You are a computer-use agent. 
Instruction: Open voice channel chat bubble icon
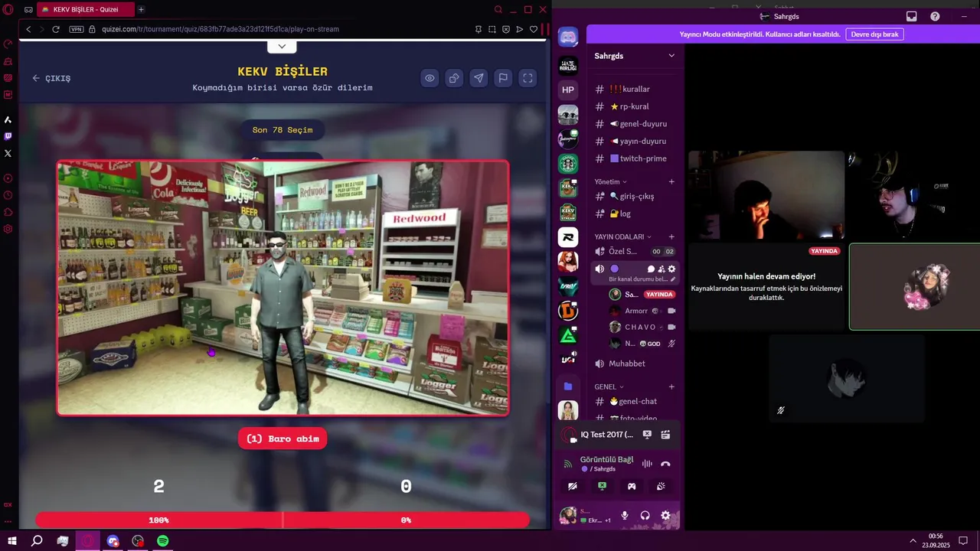(x=651, y=269)
